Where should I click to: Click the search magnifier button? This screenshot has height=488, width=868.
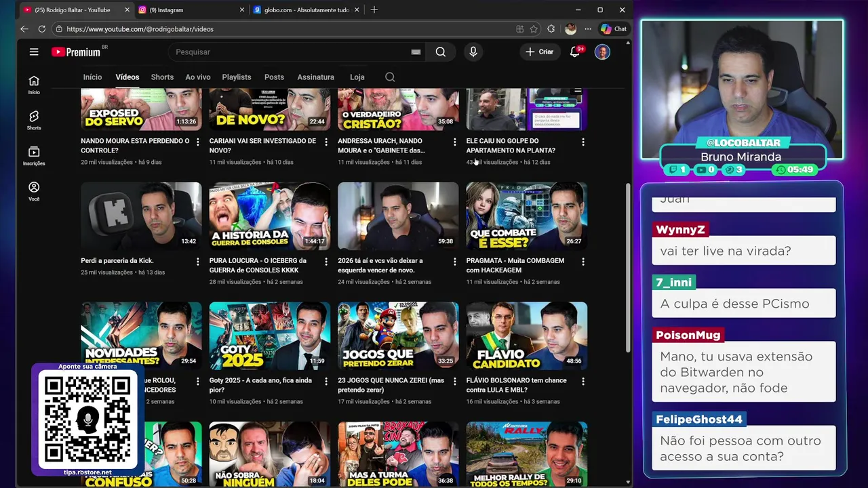(441, 52)
